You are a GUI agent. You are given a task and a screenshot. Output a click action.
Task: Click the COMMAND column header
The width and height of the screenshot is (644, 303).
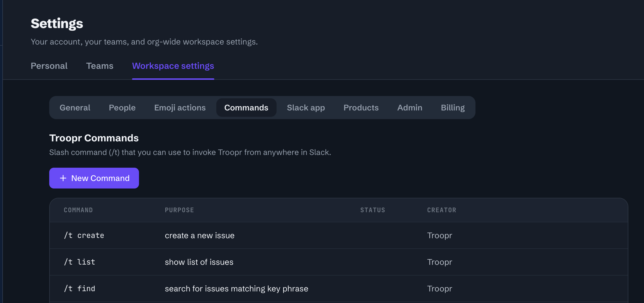coord(78,210)
